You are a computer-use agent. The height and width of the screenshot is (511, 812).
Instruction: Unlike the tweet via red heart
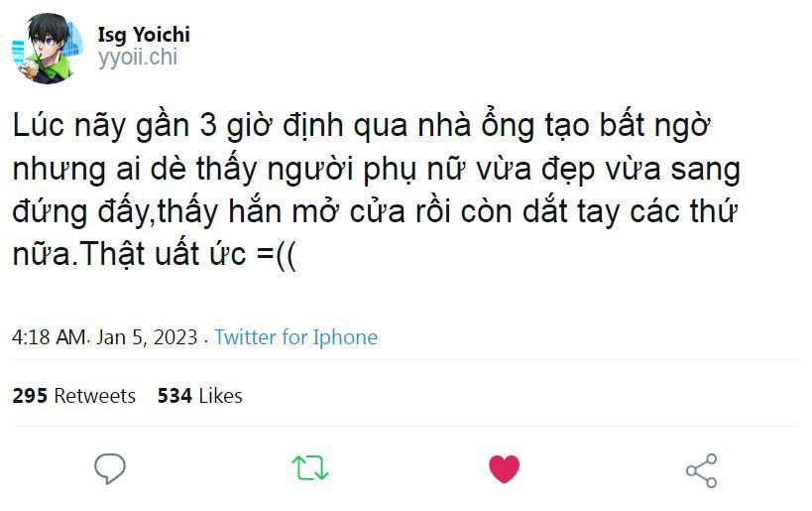pyautogui.click(x=504, y=469)
